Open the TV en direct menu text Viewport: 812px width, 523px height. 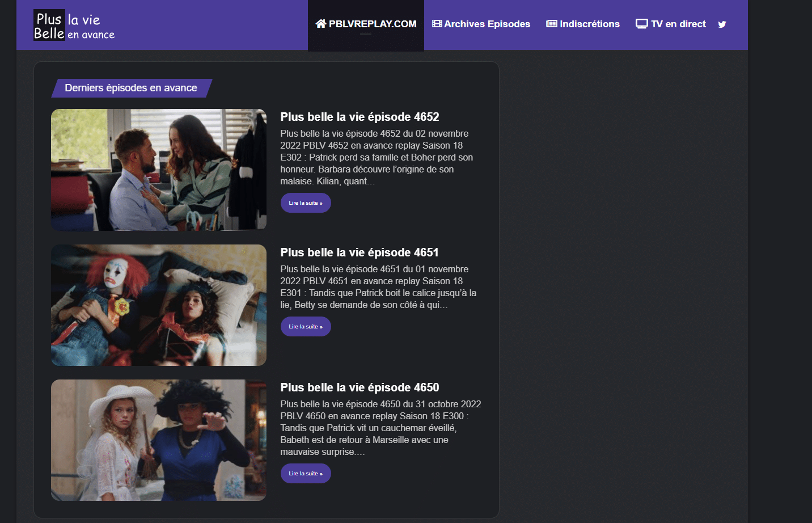pos(678,24)
